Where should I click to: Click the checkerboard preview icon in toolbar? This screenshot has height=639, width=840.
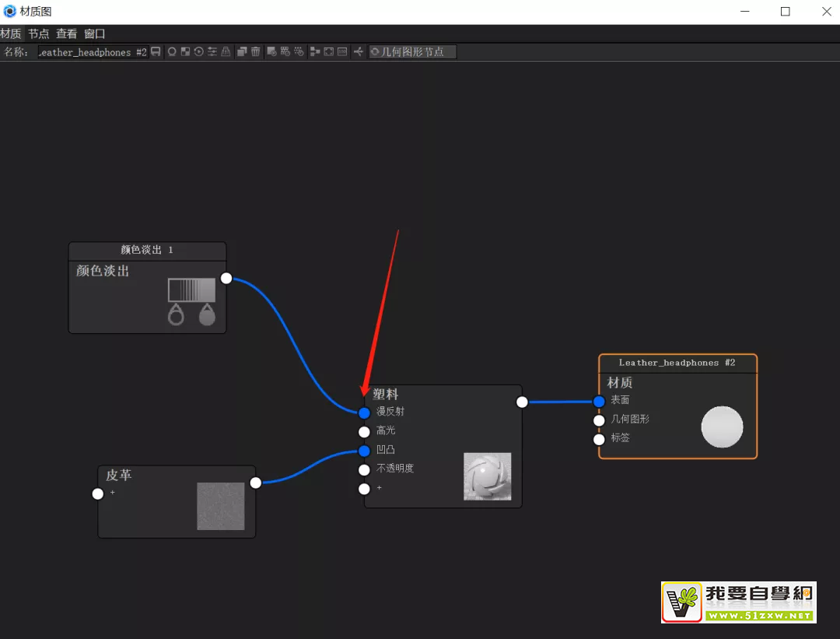click(x=185, y=52)
